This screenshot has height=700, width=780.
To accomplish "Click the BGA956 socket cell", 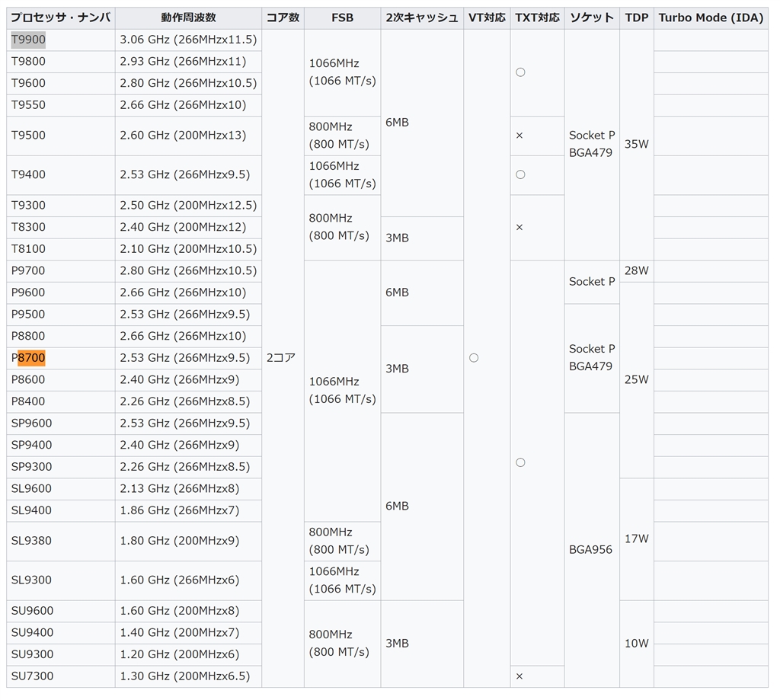I will 591,550.
